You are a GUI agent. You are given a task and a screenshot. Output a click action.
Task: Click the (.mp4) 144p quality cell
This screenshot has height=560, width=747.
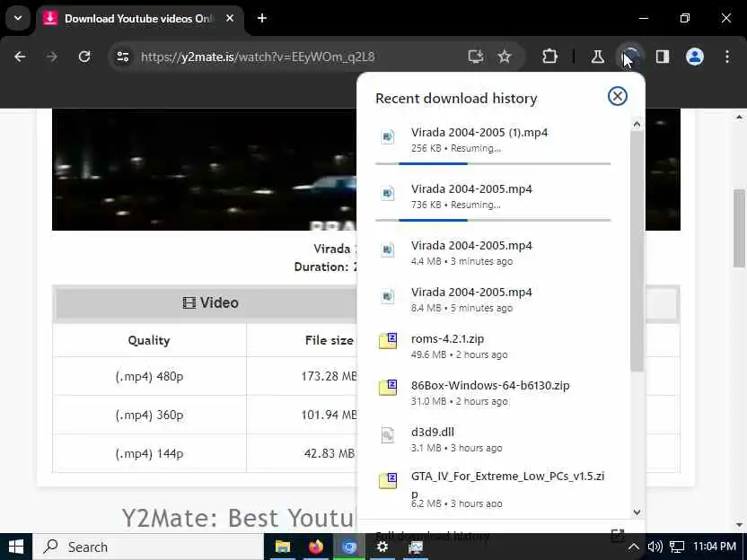(149, 453)
